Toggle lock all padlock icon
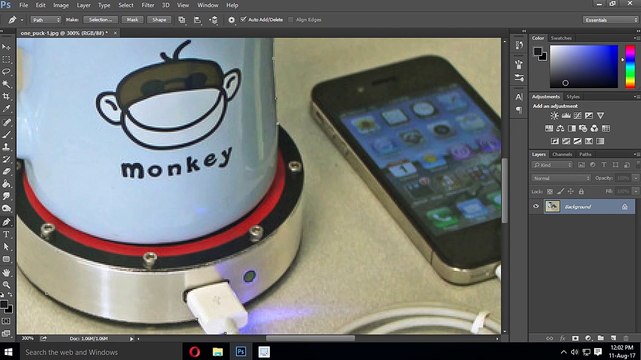The image size is (641, 360). pyautogui.click(x=581, y=191)
